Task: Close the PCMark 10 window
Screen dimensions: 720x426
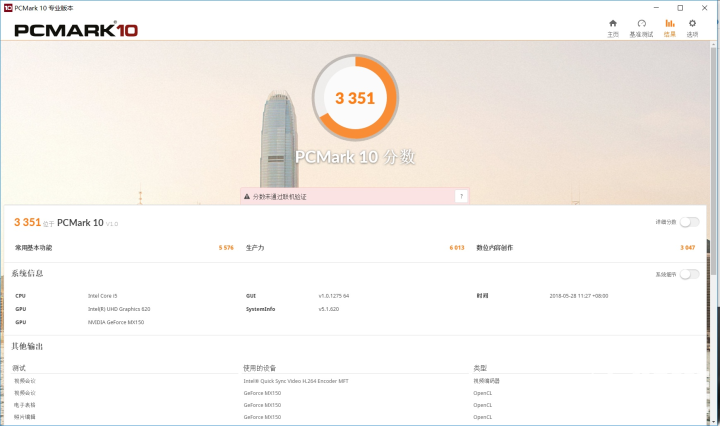Action: [704, 8]
